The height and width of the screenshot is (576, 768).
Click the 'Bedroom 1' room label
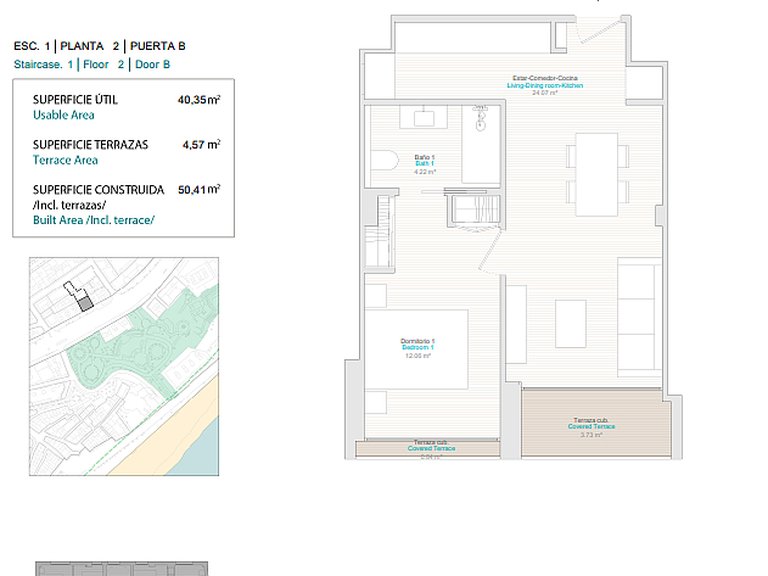coord(417,347)
